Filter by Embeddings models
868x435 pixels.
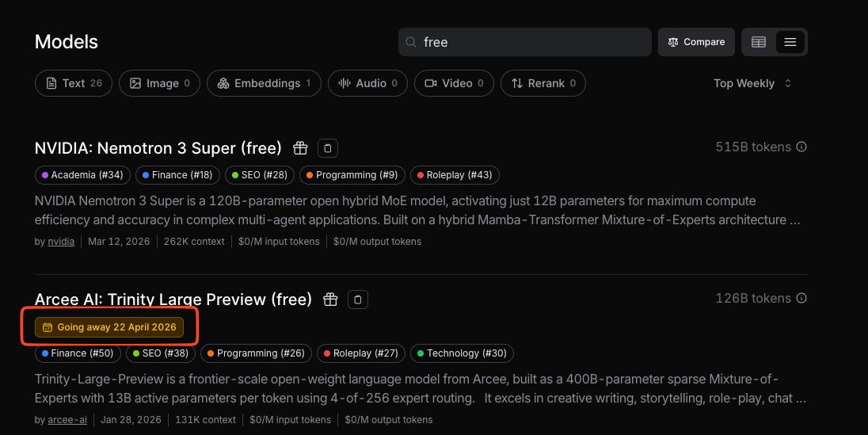point(264,83)
